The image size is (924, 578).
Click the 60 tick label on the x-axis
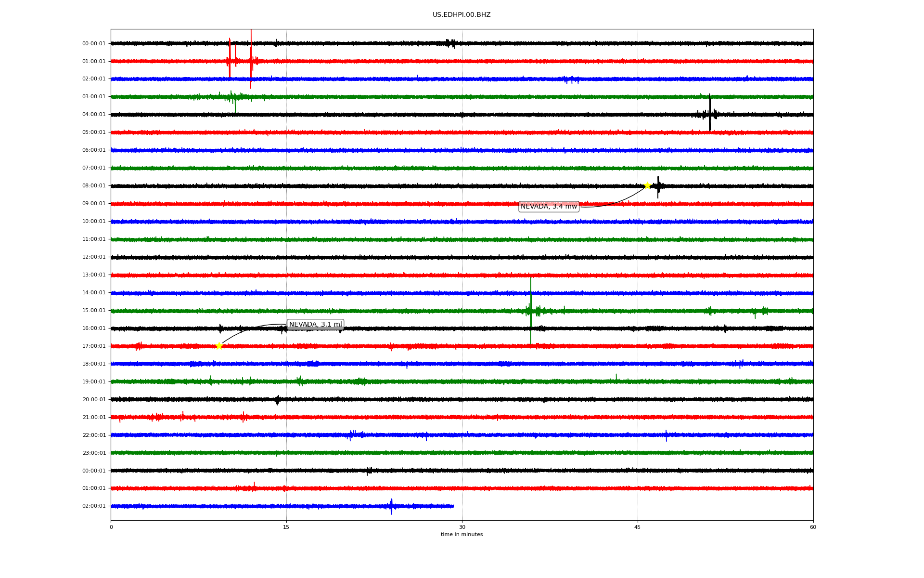pos(813,527)
